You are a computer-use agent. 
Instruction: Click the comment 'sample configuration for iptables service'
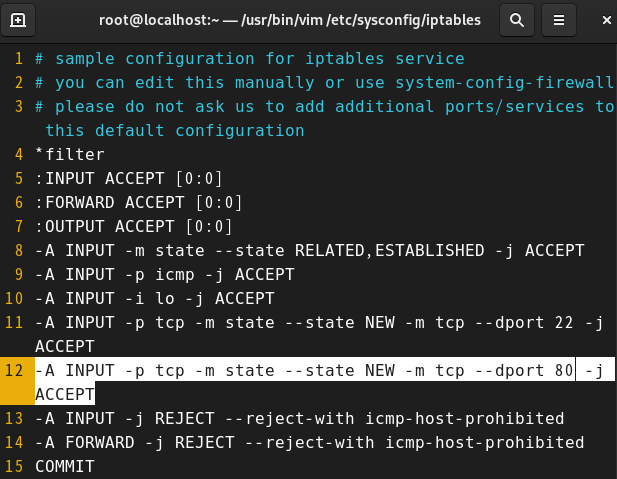260,59
